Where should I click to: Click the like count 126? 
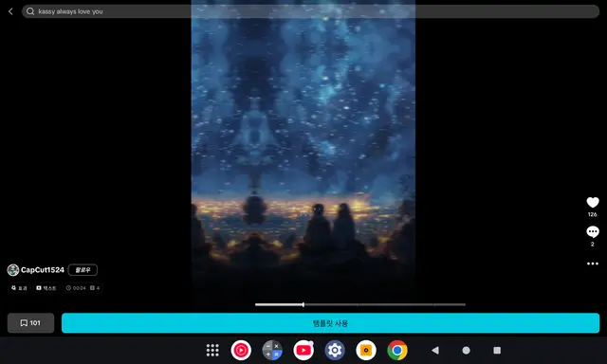592,214
